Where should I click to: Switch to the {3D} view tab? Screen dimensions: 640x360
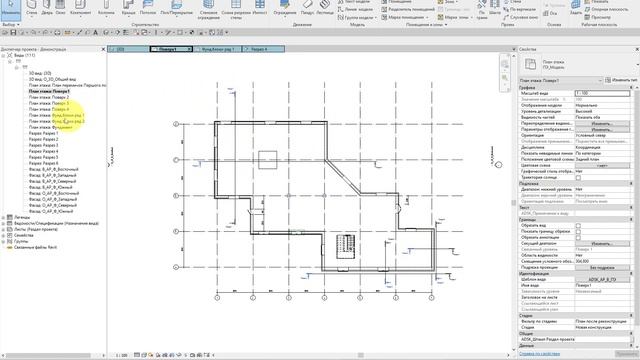129,49
